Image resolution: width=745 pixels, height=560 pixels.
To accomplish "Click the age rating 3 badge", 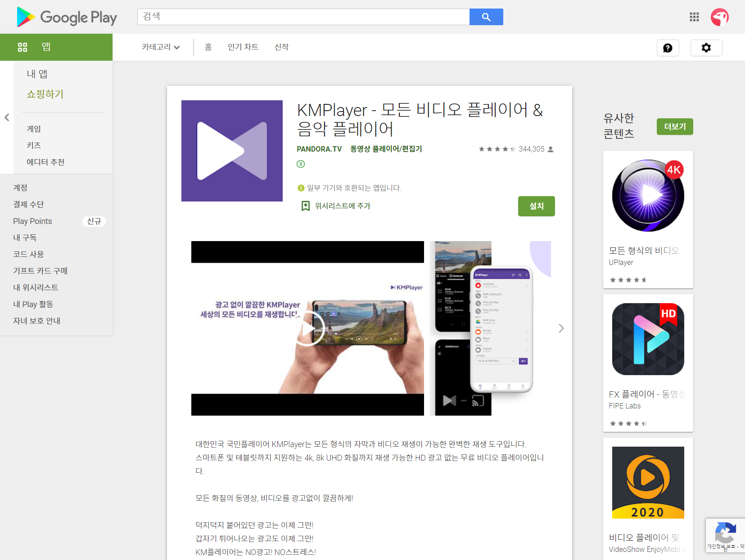I will 301,164.
